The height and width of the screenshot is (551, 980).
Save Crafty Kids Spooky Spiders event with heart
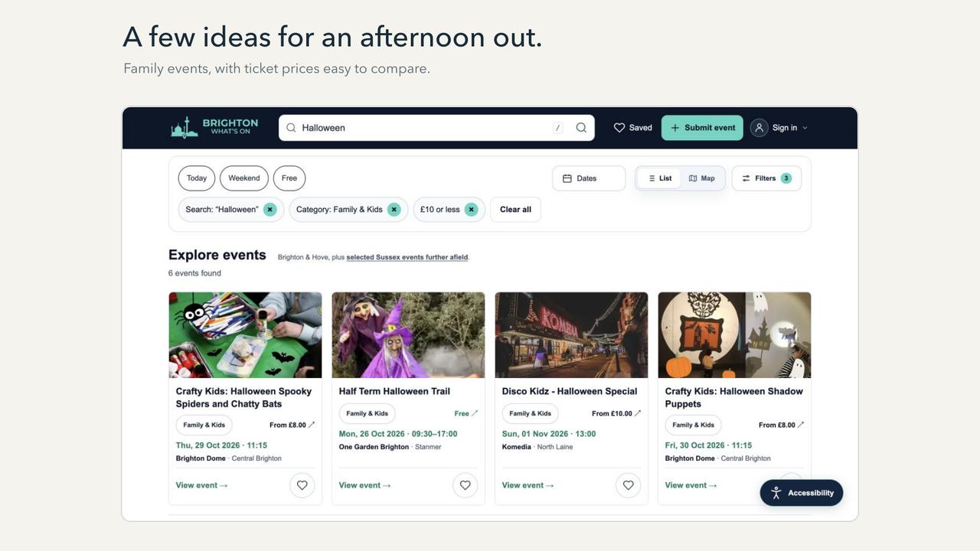pos(302,485)
